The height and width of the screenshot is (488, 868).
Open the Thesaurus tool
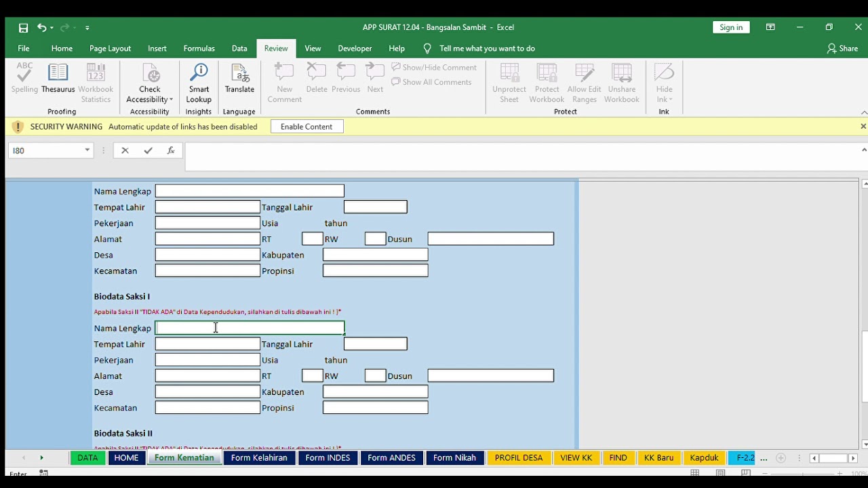pyautogui.click(x=58, y=79)
